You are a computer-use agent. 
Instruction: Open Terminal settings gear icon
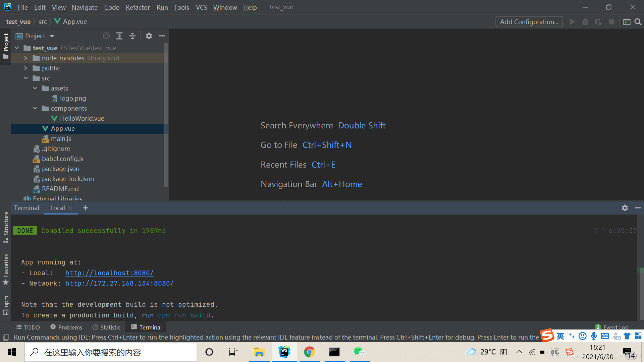tap(625, 208)
